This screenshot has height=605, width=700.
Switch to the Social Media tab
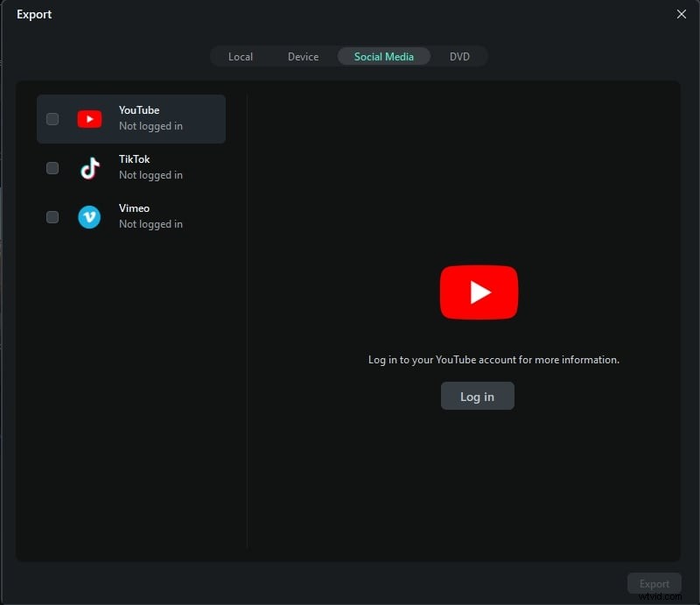click(383, 56)
